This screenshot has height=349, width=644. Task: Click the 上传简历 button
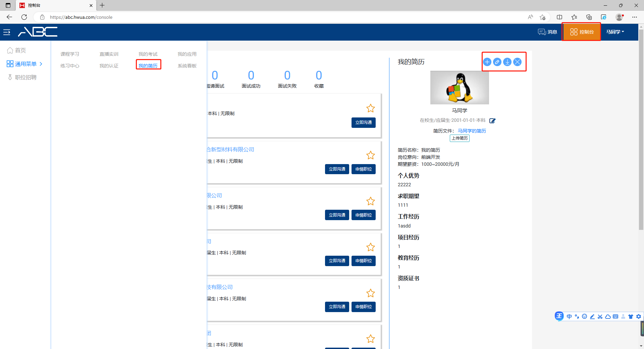tap(460, 138)
